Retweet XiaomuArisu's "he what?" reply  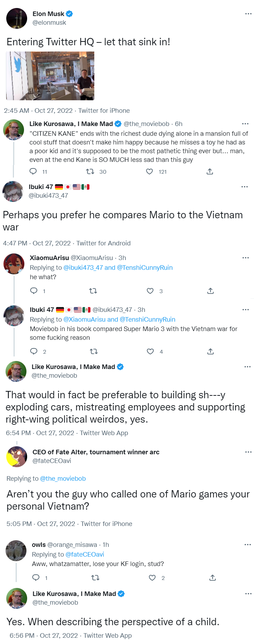93,291
